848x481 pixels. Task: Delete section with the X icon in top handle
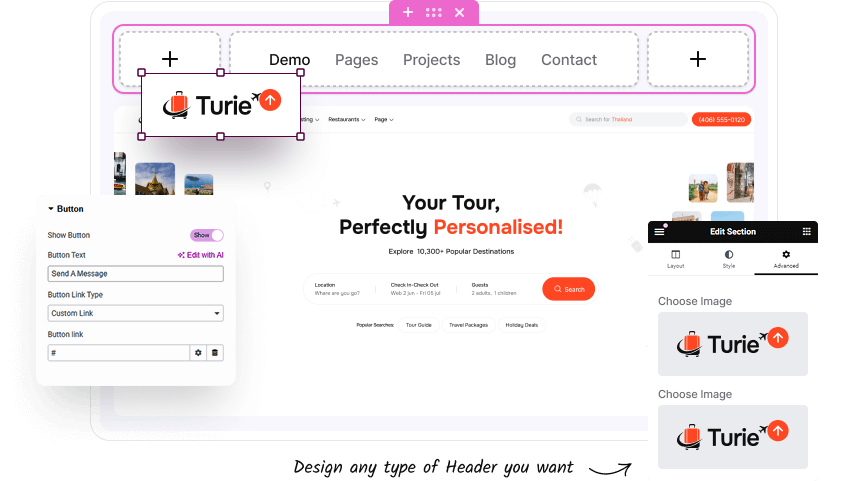pos(459,12)
